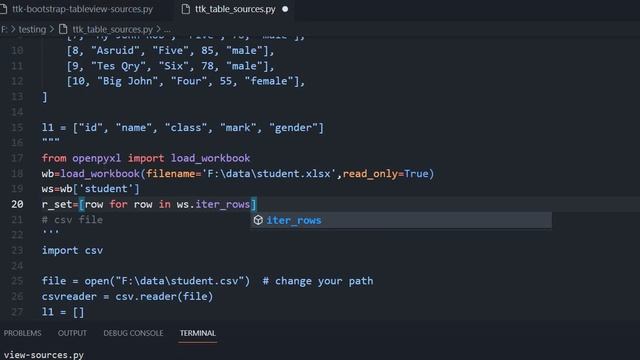The height and width of the screenshot is (360, 640).
Task: Click the file icon in the breadcrumb
Action: point(63,29)
